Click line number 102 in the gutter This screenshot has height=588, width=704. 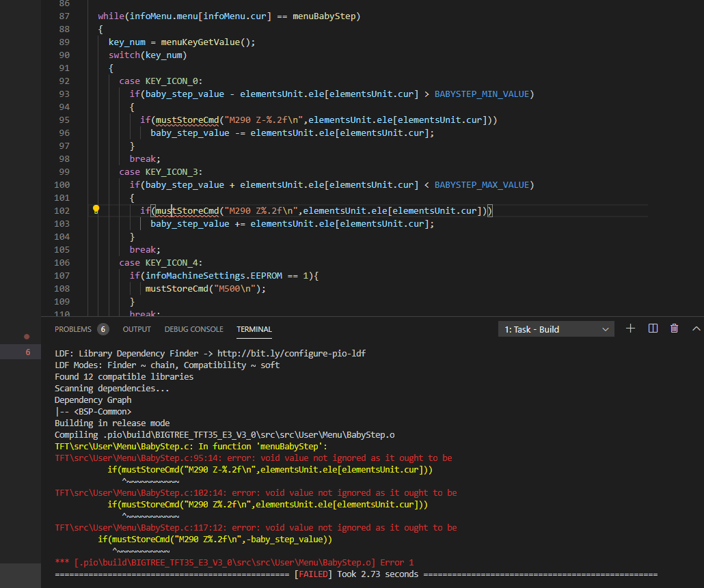coord(62,211)
